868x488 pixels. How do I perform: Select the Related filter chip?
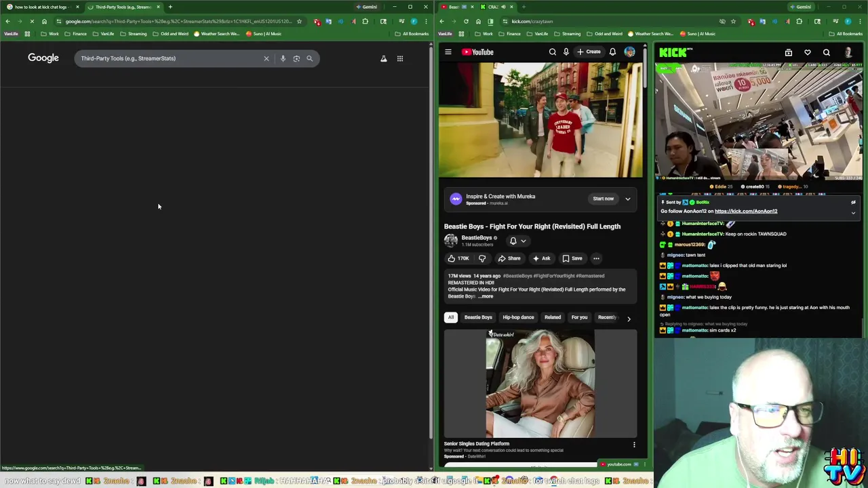553,317
